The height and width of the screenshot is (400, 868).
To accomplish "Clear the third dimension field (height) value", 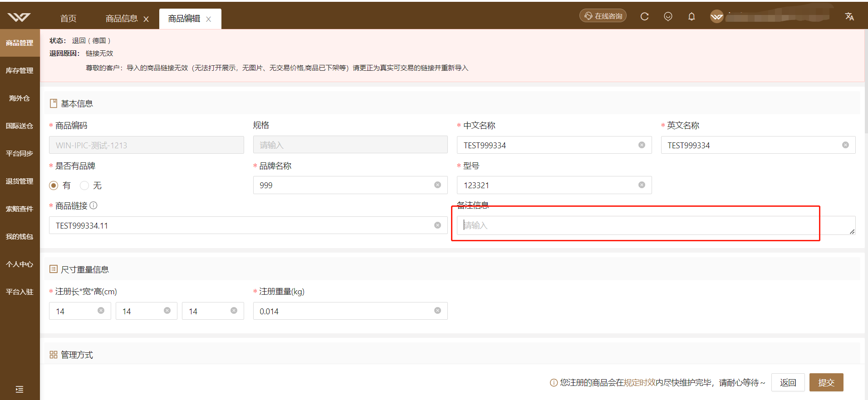I will tap(234, 311).
